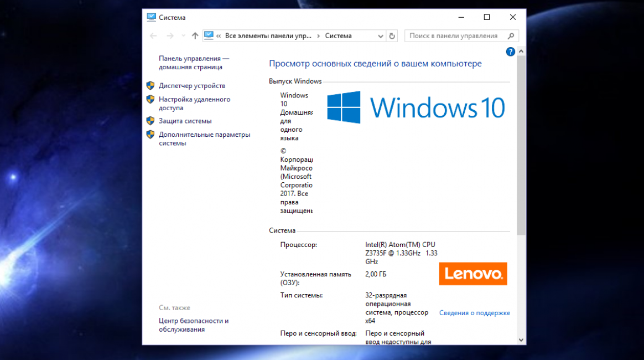The height and width of the screenshot is (360, 644).
Task: Click the heading 'Просмотр основных сведений о вашем компьютере'
Action: [376, 64]
